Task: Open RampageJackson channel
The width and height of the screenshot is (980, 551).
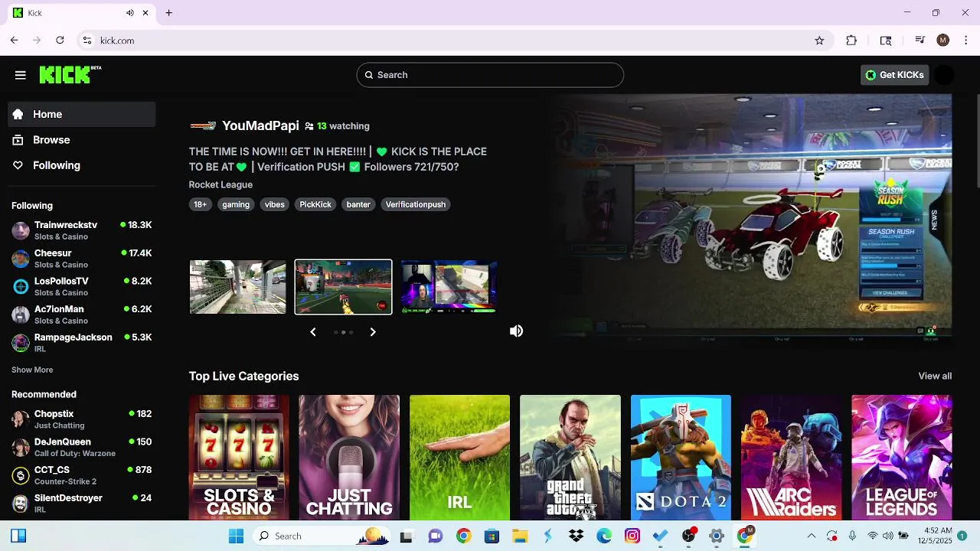Action: point(82,342)
